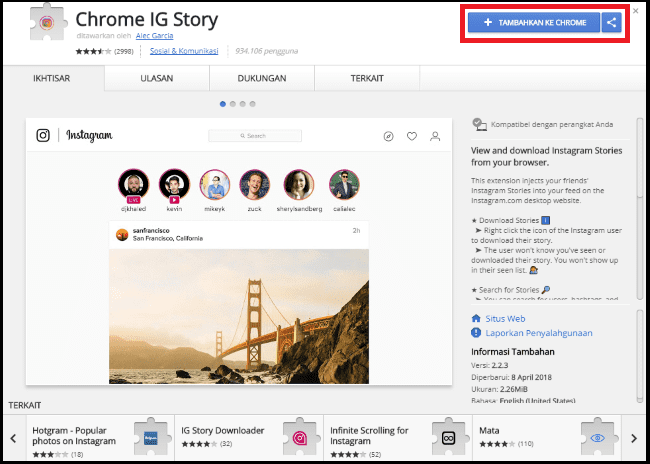Image resolution: width=650 pixels, height=464 pixels.
Task: Click the Hotgram extension puzzle icon
Action: (x=151, y=438)
